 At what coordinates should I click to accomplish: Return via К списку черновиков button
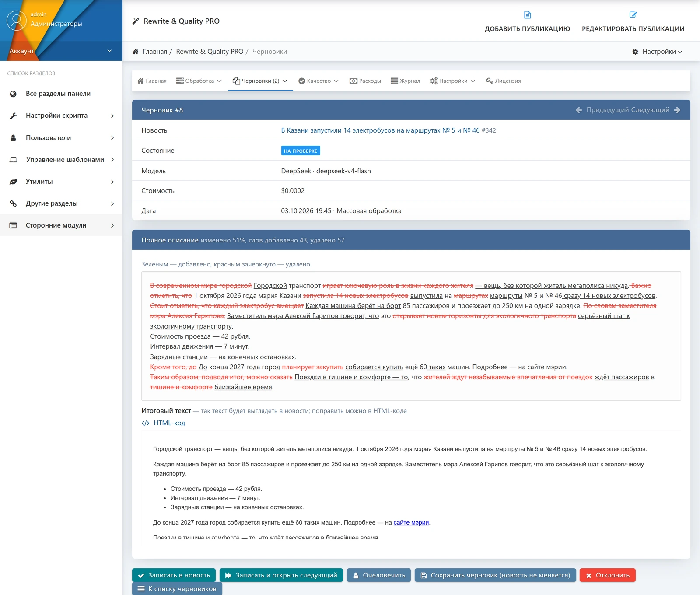click(177, 589)
